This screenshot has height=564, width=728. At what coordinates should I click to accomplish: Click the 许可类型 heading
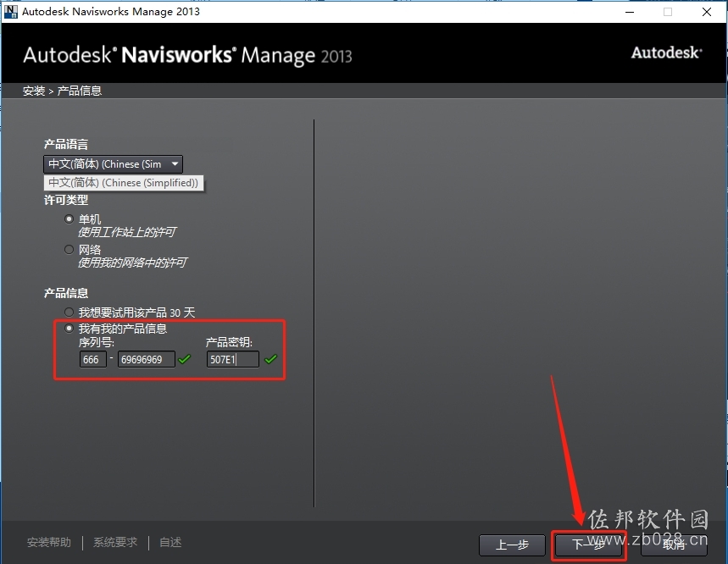click(66, 201)
